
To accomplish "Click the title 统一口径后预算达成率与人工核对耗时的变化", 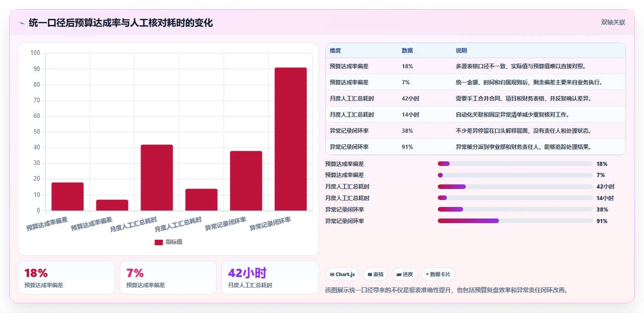I will click(121, 23).
